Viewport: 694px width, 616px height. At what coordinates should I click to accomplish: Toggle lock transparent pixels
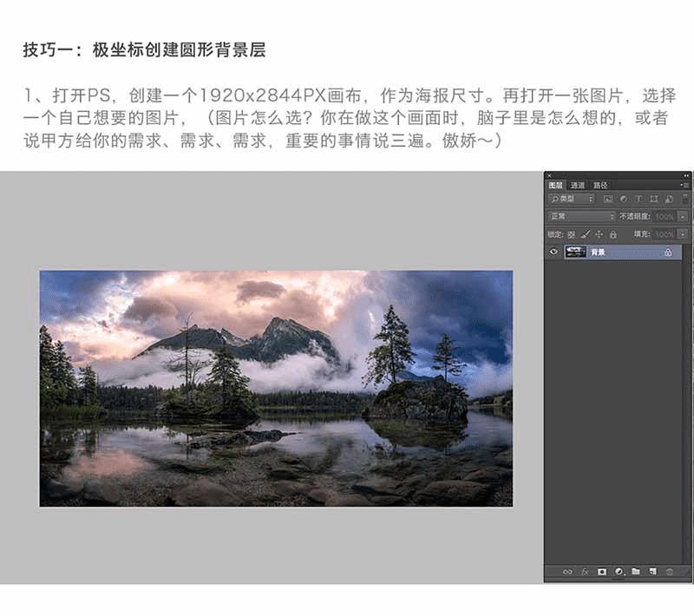(572, 234)
